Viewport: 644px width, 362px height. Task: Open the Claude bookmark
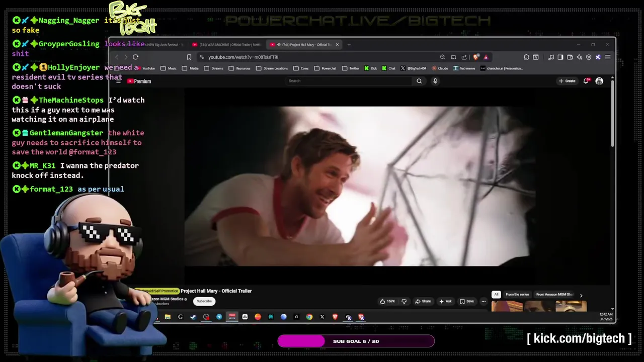tap(440, 68)
